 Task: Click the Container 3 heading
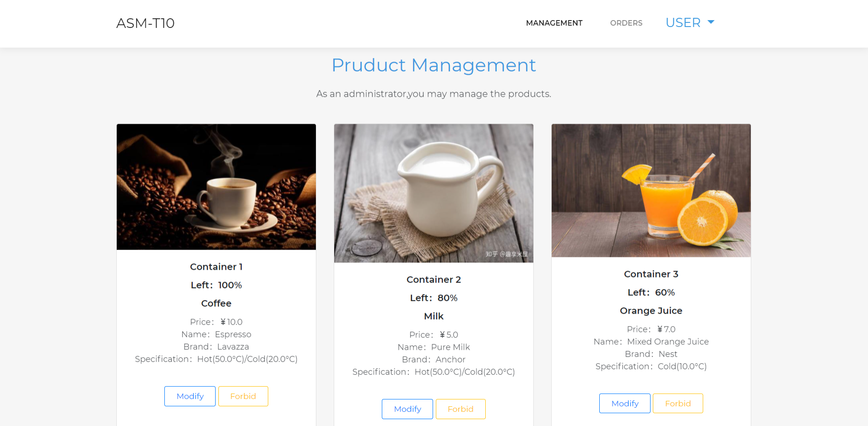pos(651,274)
